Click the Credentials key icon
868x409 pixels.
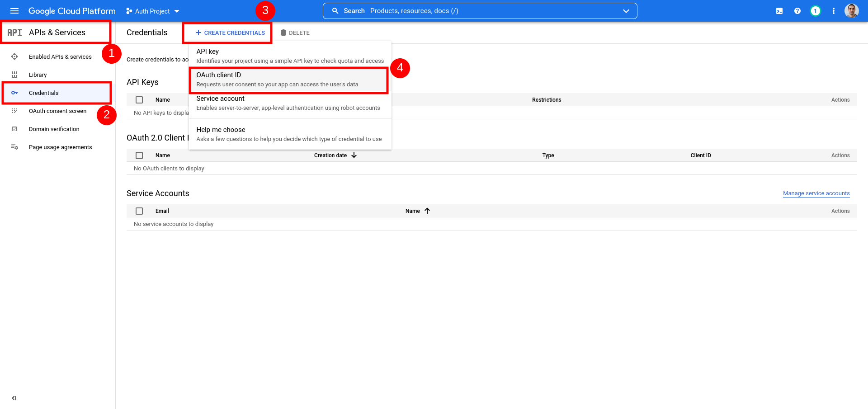pyautogui.click(x=14, y=93)
